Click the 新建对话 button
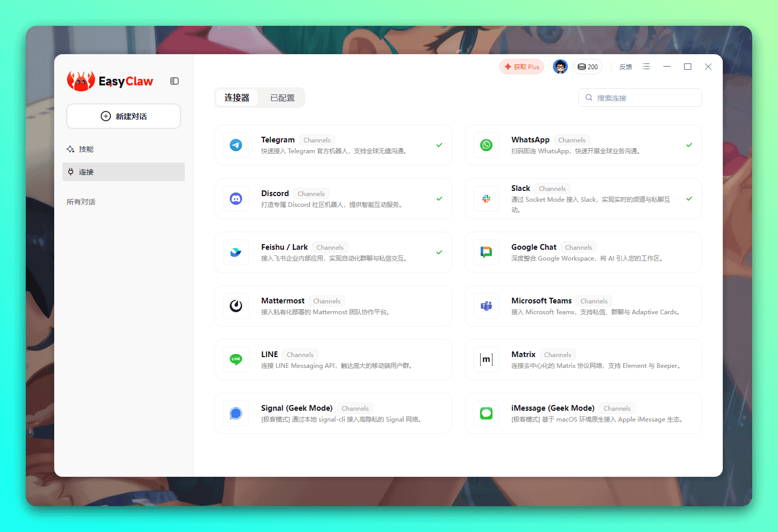778x532 pixels. coord(123,116)
